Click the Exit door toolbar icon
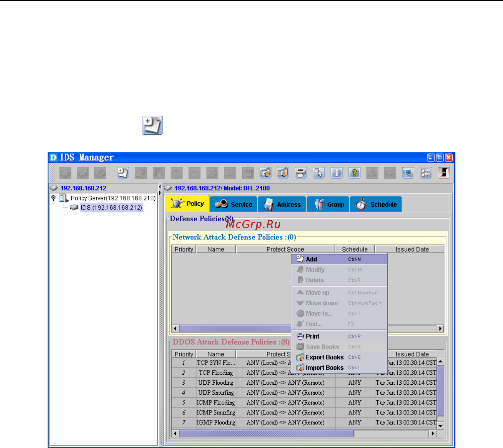Screen dimensions: 503x448 click(x=444, y=173)
